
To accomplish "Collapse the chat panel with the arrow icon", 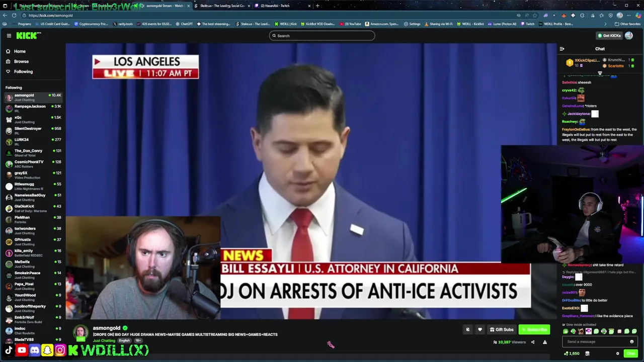I will point(562,49).
